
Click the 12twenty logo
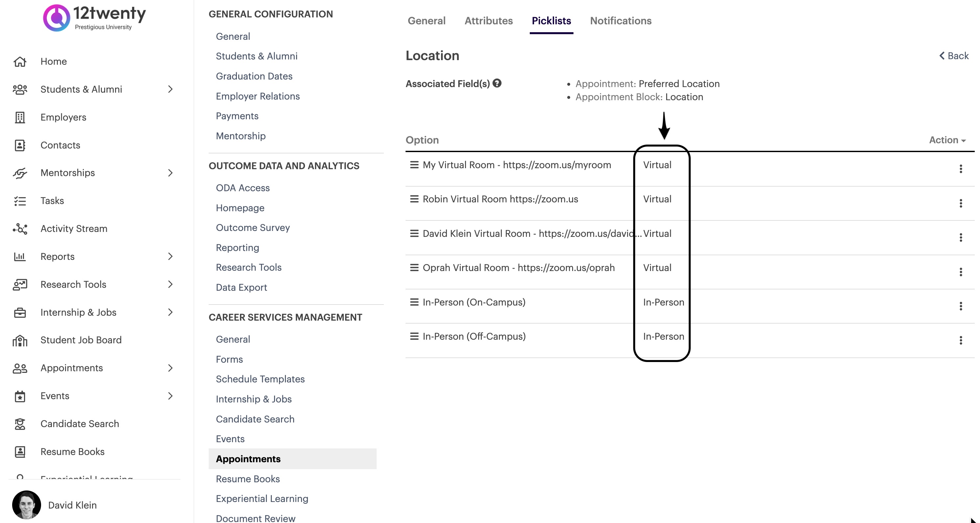click(94, 18)
